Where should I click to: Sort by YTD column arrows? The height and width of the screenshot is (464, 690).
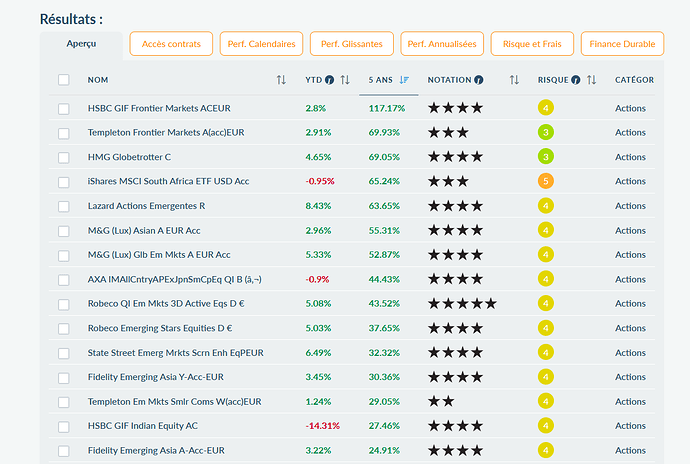[345, 80]
